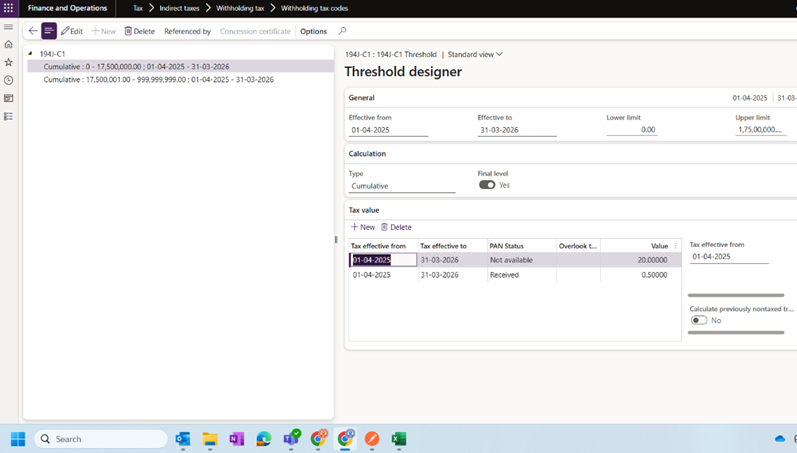Open the app launcher waffle icon
797x453 pixels.
(9, 8)
